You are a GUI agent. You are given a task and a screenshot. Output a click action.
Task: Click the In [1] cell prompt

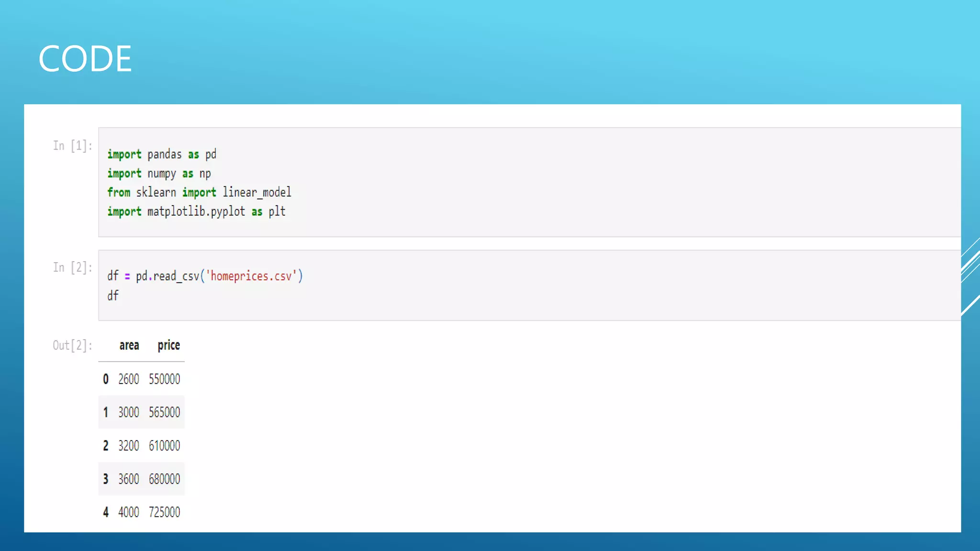tap(72, 145)
